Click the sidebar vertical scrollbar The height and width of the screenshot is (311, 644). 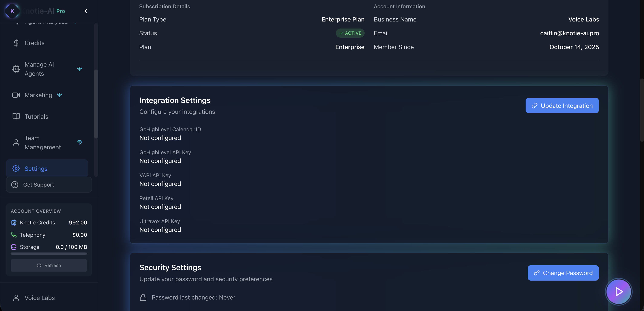(x=96, y=104)
